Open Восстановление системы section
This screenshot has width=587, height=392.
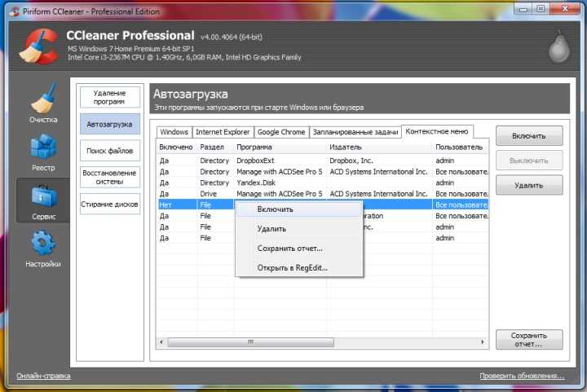110,178
